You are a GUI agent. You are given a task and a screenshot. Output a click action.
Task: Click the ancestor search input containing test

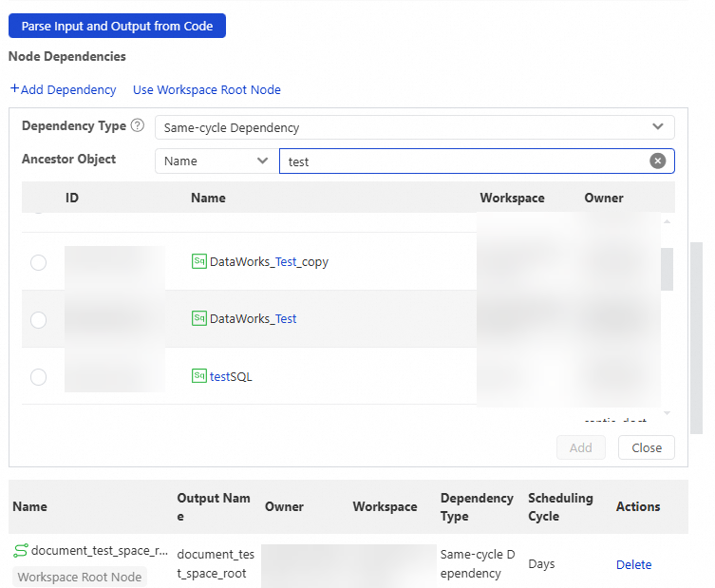477,161
